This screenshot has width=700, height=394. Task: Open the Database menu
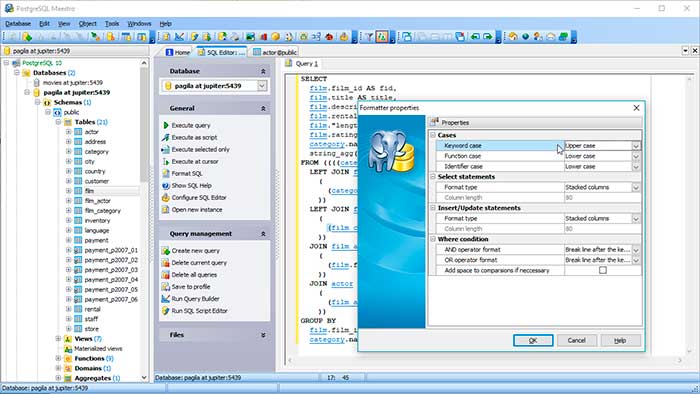coord(18,24)
